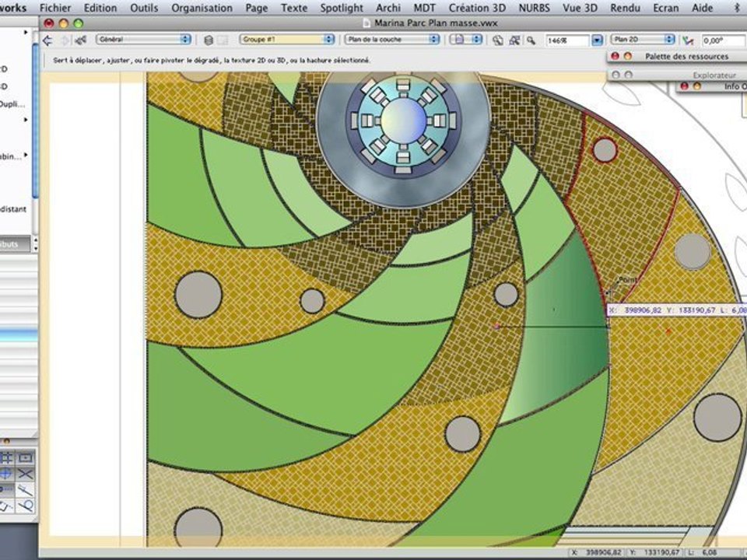Click the layers stack icon in toolbar
This screenshot has width=747, height=560.
click(209, 40)
